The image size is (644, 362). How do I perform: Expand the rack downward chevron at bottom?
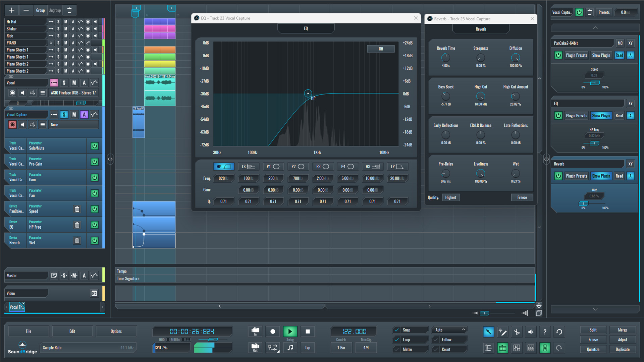coord(595,309)
